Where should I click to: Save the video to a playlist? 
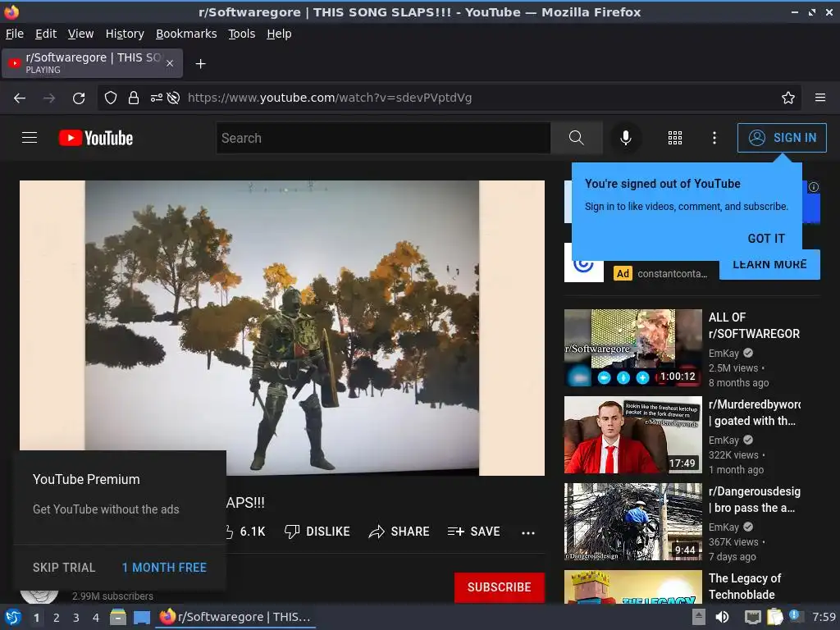click(473, 532)
